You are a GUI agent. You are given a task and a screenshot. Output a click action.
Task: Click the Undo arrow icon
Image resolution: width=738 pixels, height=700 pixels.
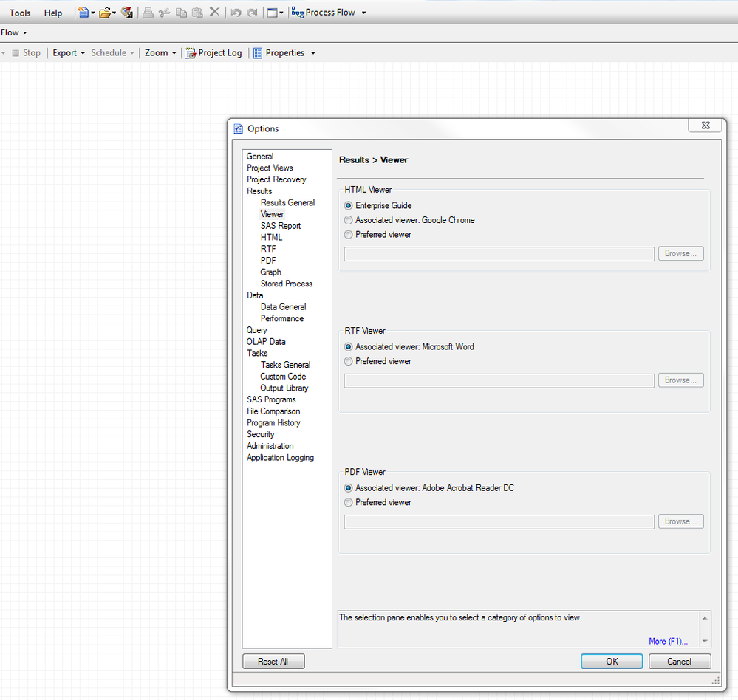[x=236, y=13]
